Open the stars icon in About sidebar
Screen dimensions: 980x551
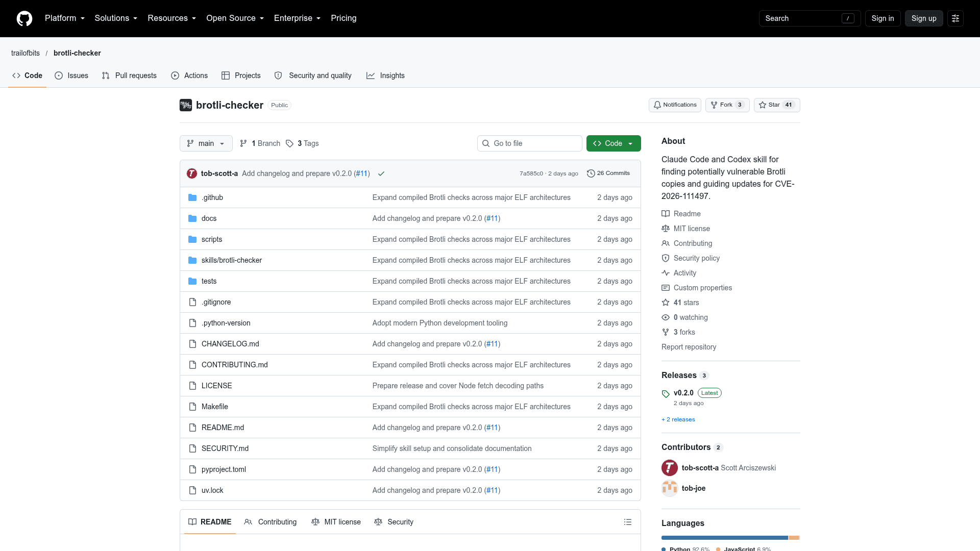tap(666, 303)
